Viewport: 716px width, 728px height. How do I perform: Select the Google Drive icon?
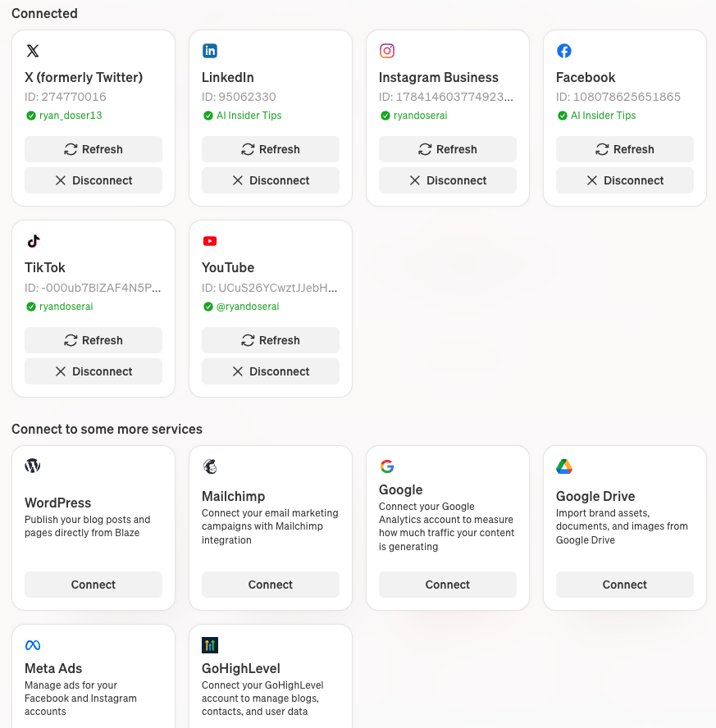[x=564, y=465]
